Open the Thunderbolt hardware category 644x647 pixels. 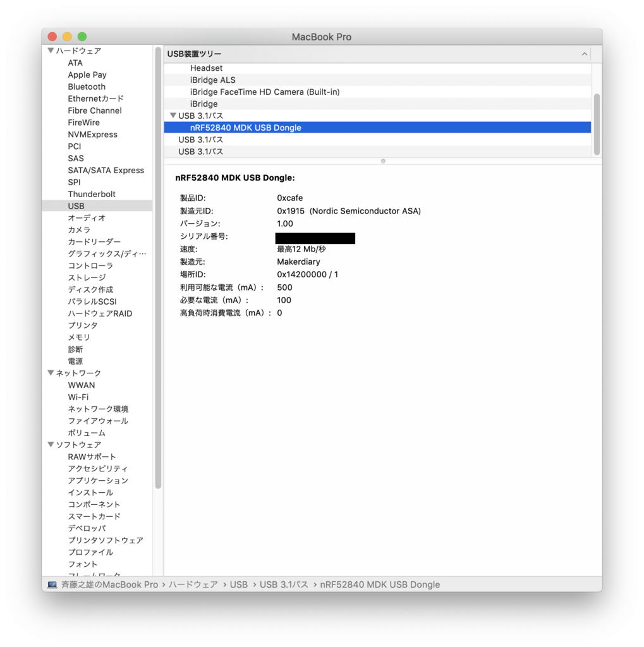point(92,194)
